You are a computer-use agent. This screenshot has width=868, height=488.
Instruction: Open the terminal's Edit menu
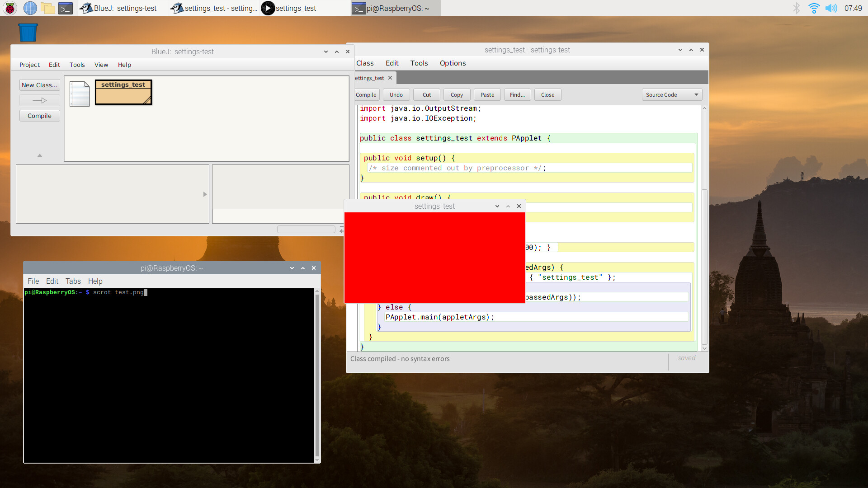(x=52, y=281)
